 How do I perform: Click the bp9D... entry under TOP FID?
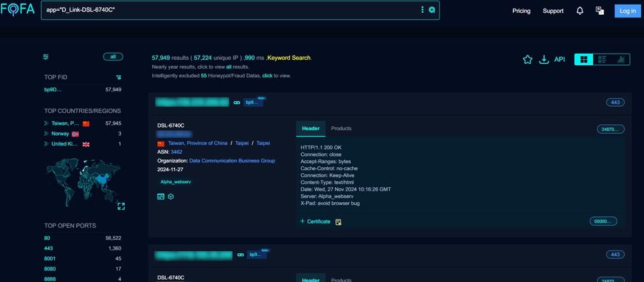point(53,89)
